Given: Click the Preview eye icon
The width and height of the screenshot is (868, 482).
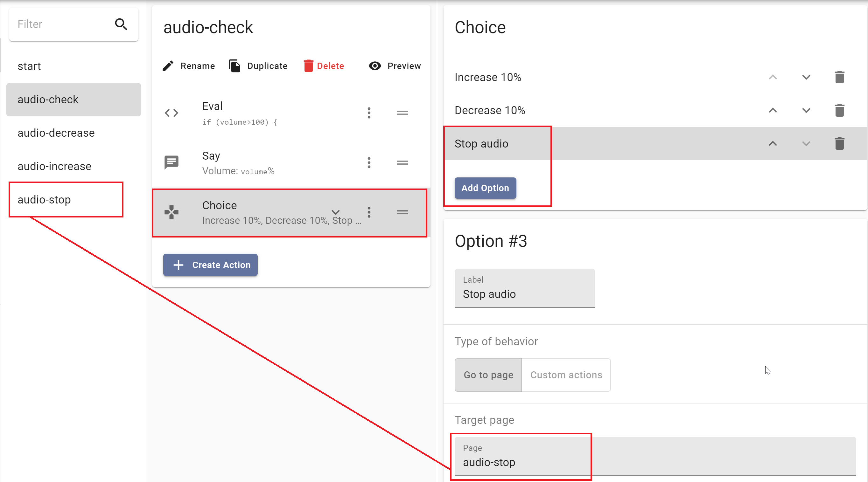Looking at the screenshot, I should click(375, 66).
